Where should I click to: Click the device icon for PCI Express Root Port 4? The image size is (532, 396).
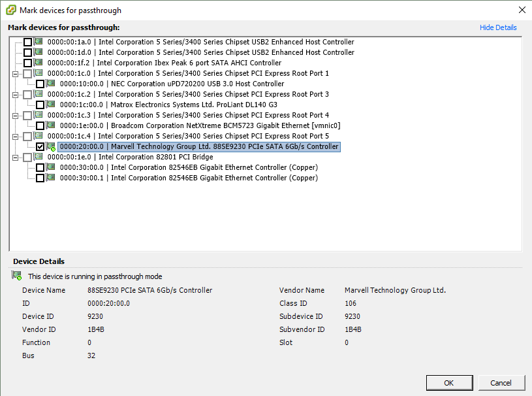click(39, 115)
